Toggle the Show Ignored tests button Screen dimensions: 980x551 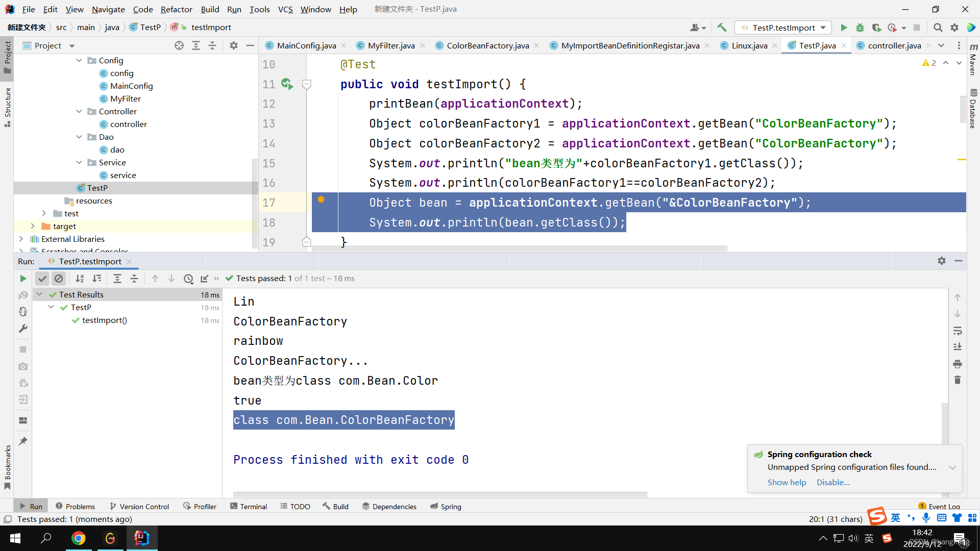click(x=59, y=279)
